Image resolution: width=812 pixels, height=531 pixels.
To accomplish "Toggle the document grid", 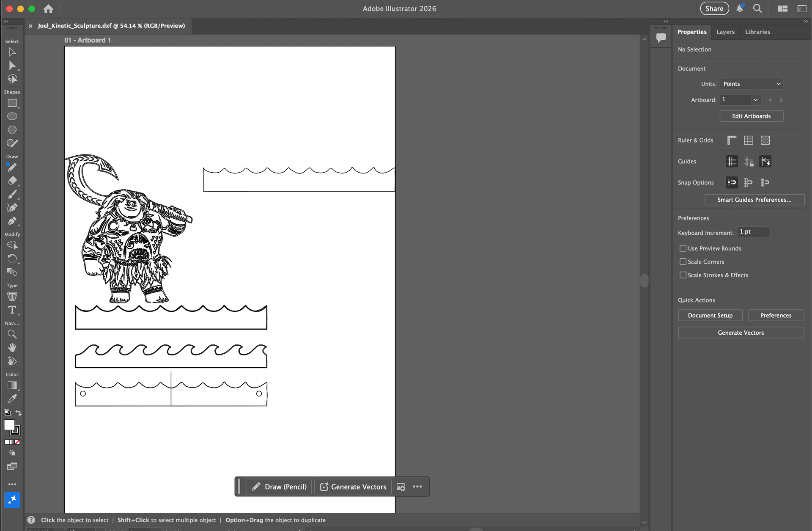I will [x=749, y=140].
